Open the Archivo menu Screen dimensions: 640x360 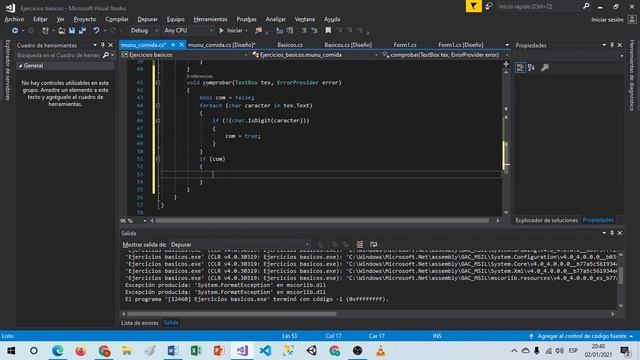tap(14, 19)
